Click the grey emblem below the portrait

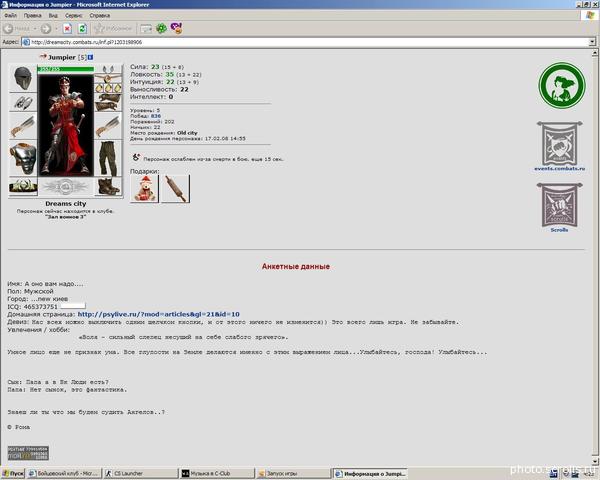click(x=66, y=187)
